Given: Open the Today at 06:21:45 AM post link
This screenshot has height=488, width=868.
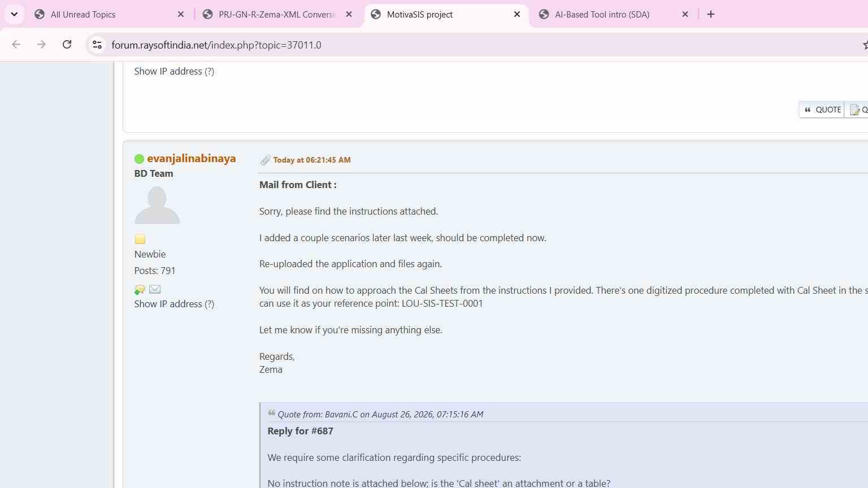Looking at the screenshot, I should [312, 160].
